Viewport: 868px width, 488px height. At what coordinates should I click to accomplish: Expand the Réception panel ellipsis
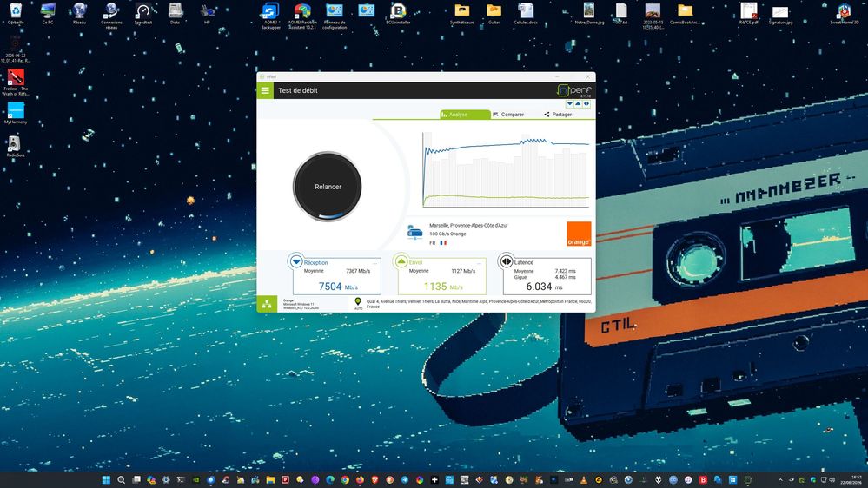374,263
